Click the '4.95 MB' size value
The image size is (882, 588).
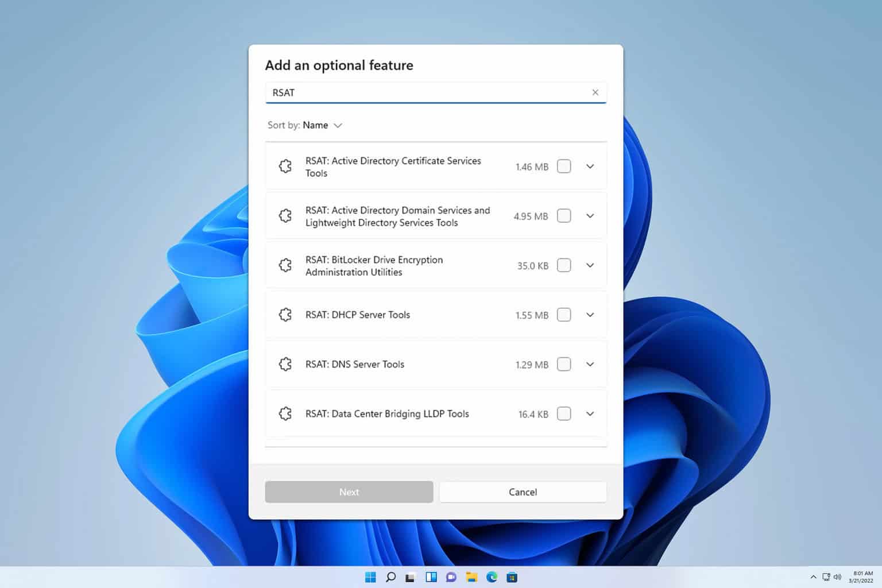pos(531,216)
